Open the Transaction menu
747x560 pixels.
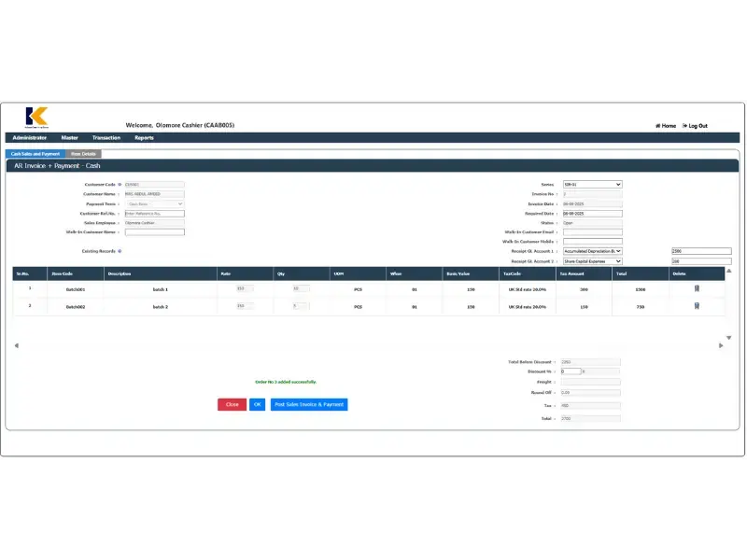point(106,137)
